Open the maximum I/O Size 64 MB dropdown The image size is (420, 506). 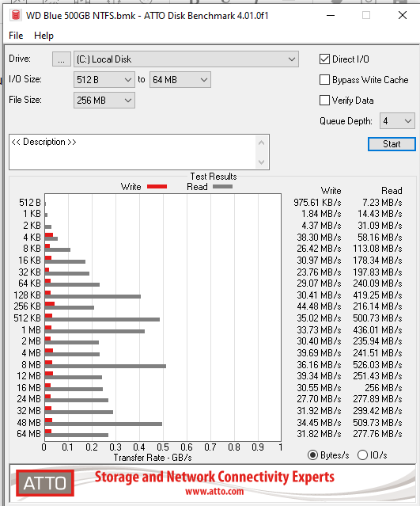pos(180,80)
